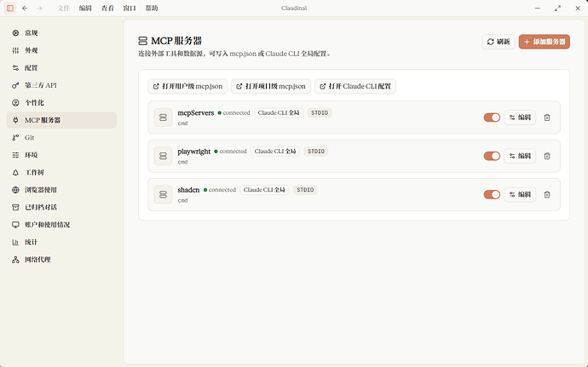Open the 外观 settings section

point(61,50)
